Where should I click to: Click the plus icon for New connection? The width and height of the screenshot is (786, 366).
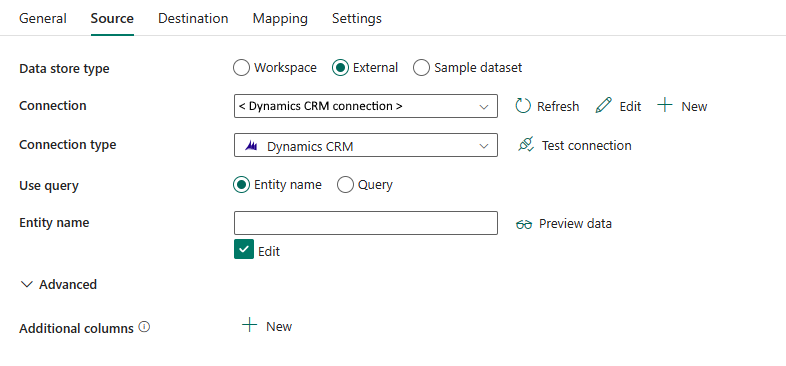click(665, 105)
